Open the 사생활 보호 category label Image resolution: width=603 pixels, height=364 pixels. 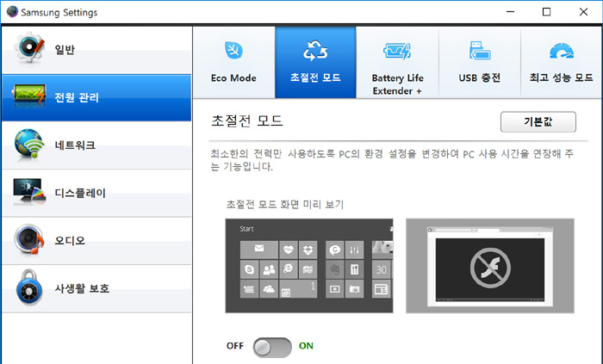(x=82, y=288)
